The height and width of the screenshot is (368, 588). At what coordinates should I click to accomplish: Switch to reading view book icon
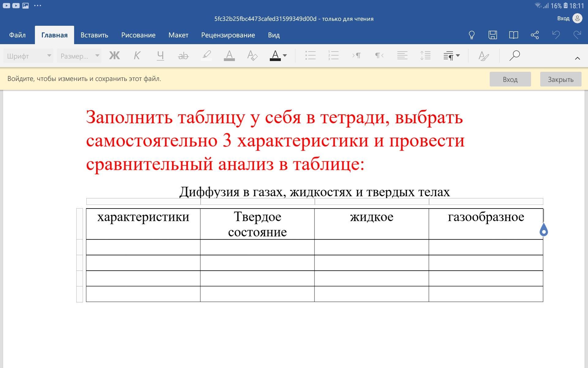514,35
